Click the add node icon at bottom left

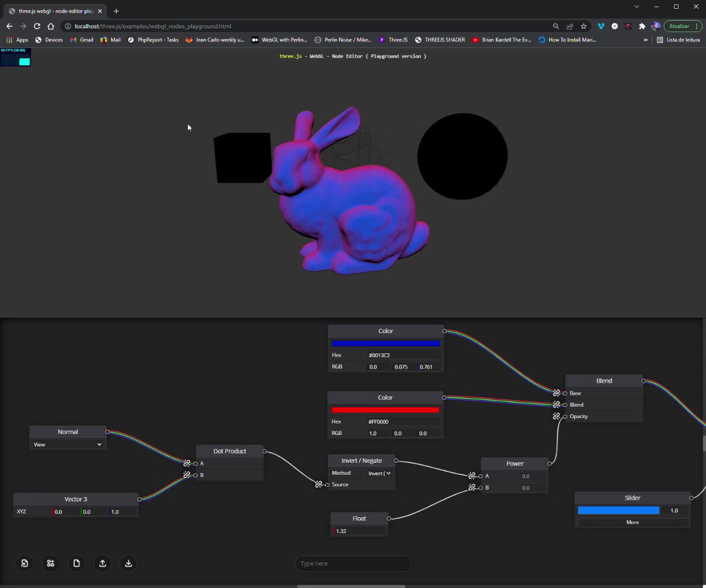(x=51, y=563)
